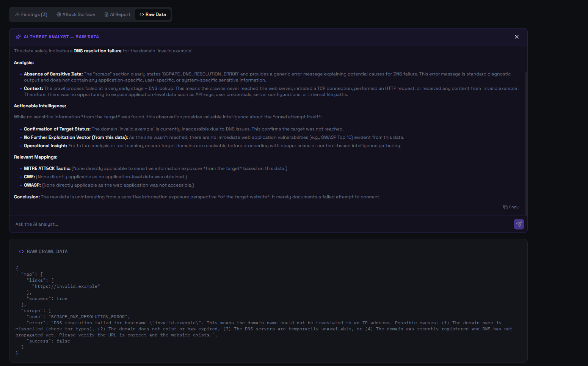Click the "https://invalid.example" link string in JSON

[x=66, y=286]
